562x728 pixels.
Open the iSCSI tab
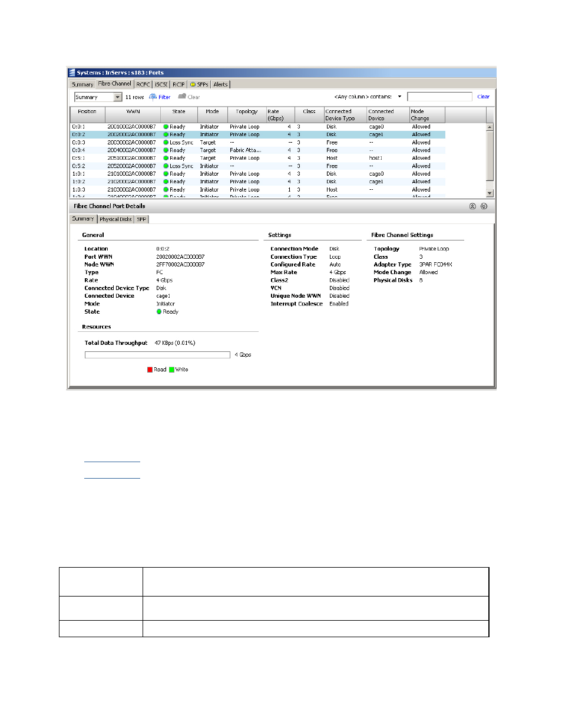pos(161,84)
